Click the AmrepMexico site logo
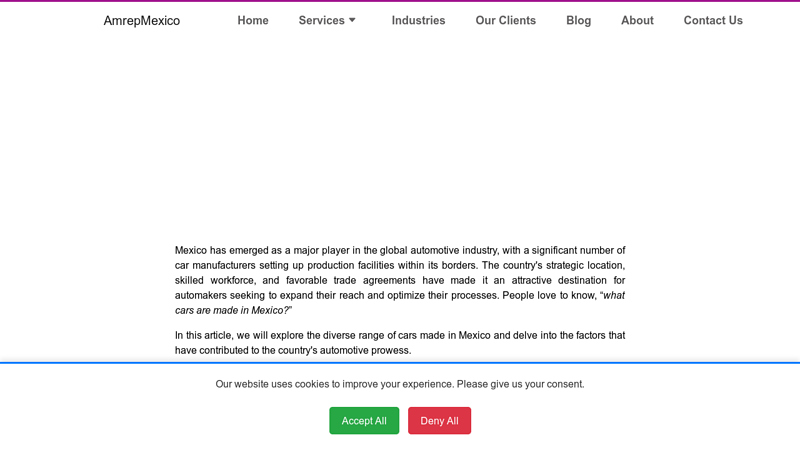 click(x=141, y=20)
